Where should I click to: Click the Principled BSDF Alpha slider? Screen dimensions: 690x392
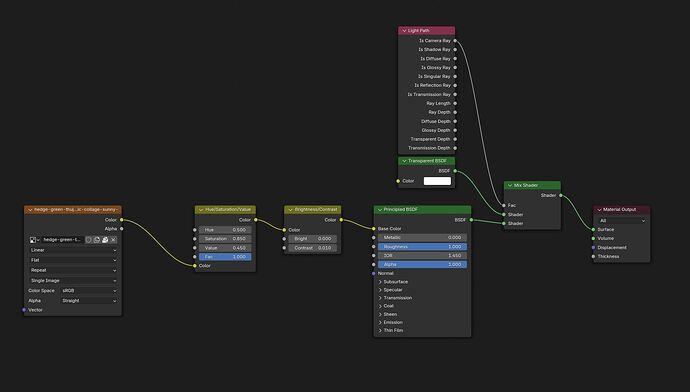[x=422, y=264]
